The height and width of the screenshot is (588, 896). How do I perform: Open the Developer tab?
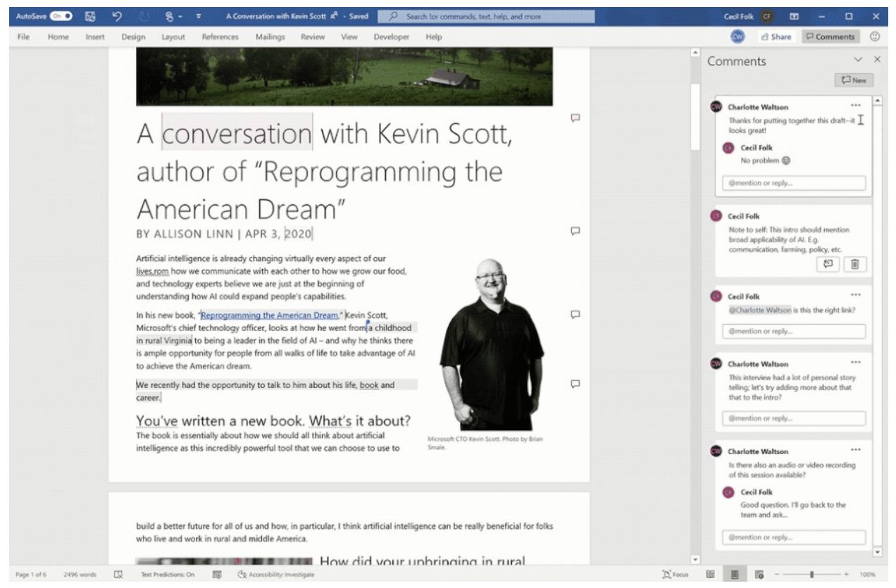(392, 37)
